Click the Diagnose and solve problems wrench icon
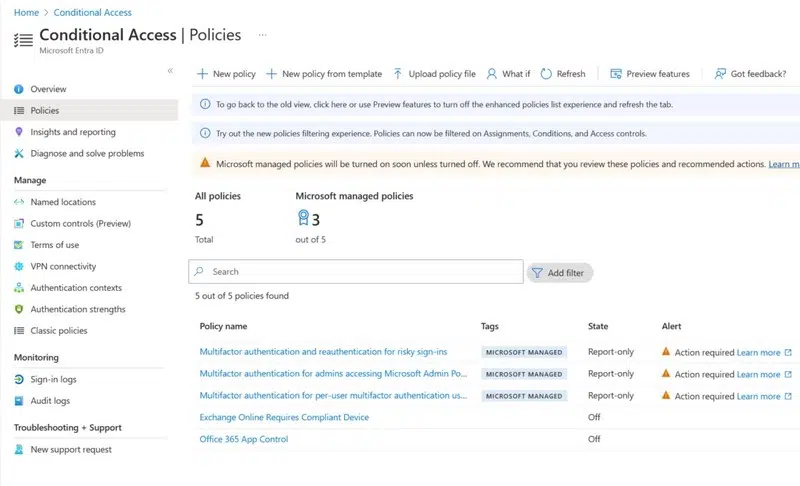This screenshot has height=486, width=800. (19, 153)
